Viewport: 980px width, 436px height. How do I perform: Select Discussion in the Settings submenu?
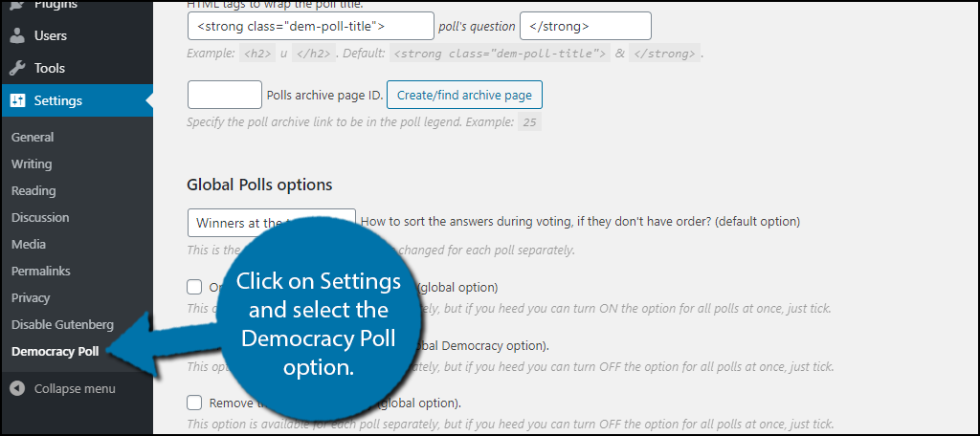[x=40, y=218]
